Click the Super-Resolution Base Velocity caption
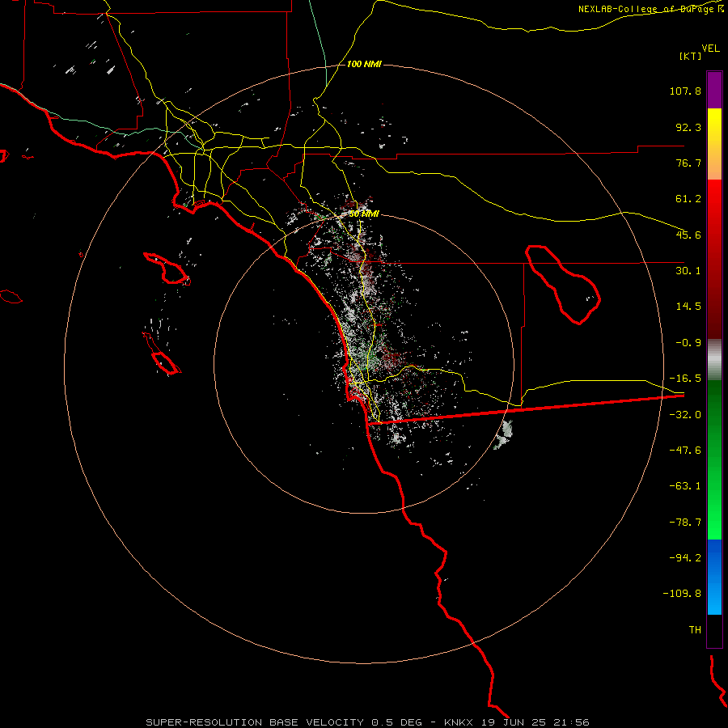The image size is (728, 728). coord(367,722)
